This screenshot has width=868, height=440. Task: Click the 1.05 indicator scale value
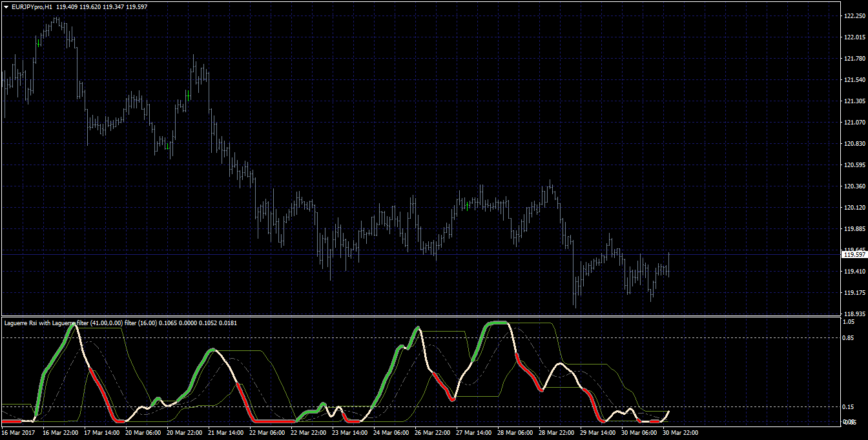coord(849,321)
